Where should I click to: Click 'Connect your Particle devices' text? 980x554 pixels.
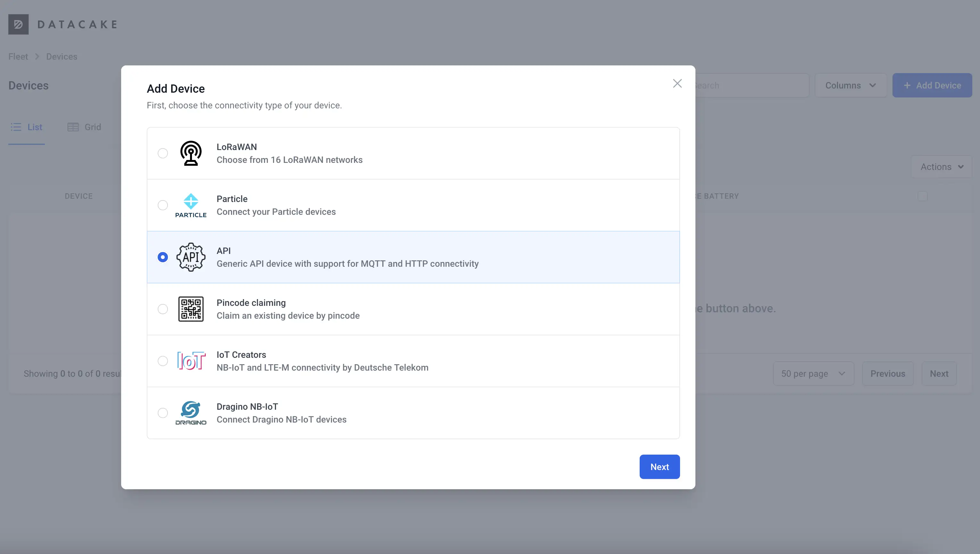[x=276, y=212]
